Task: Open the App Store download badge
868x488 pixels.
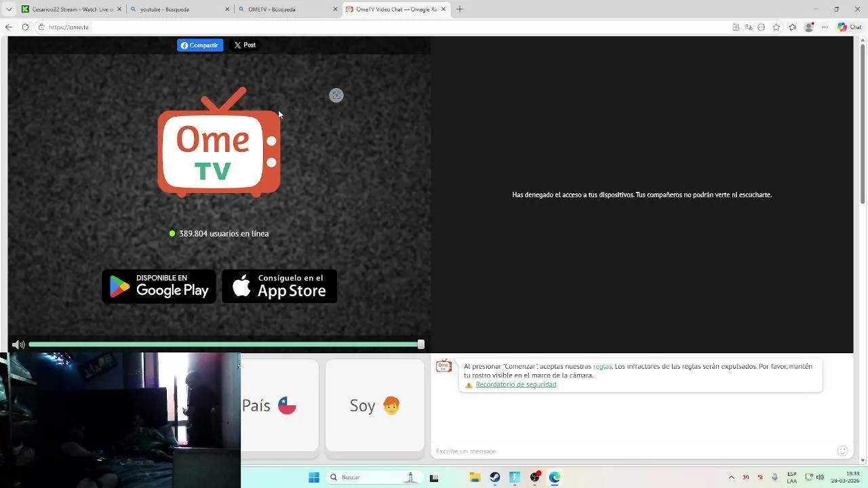Action: point(279,287)
